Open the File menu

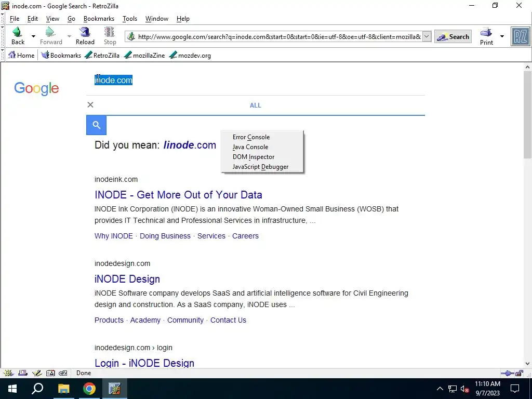[x=14, y=19]
